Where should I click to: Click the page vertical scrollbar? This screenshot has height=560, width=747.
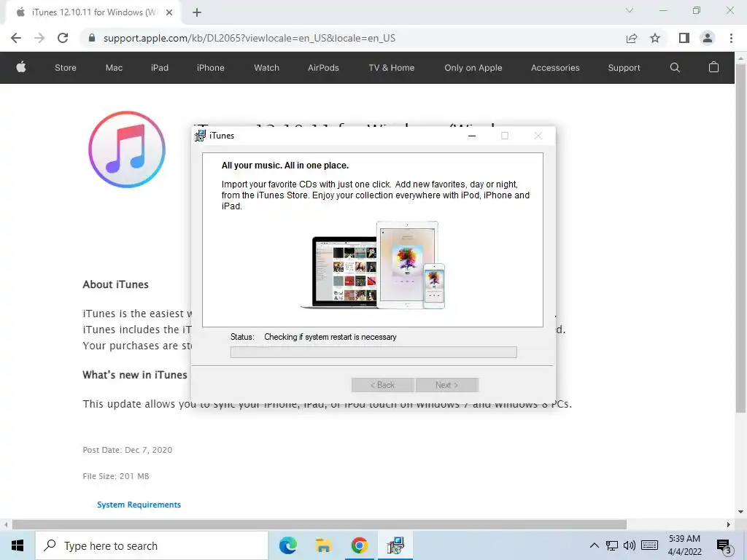point(740,238)
